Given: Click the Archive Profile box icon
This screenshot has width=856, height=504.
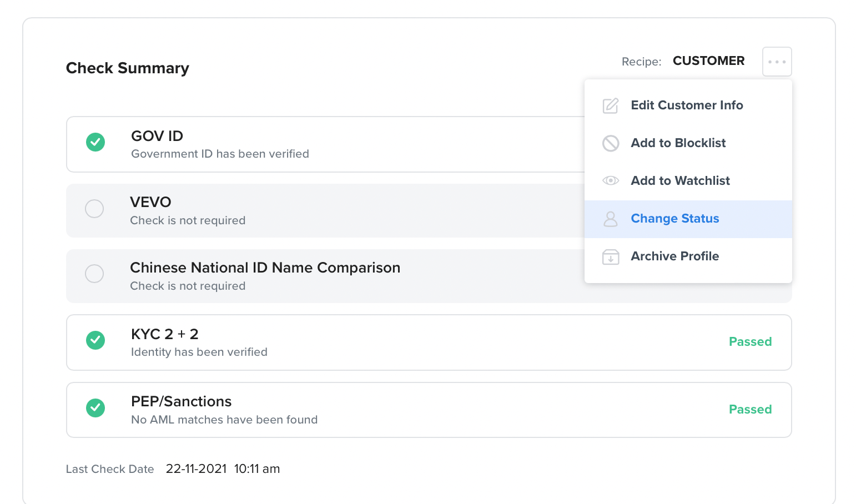Looking at the screenshot, I should (611, 256).
